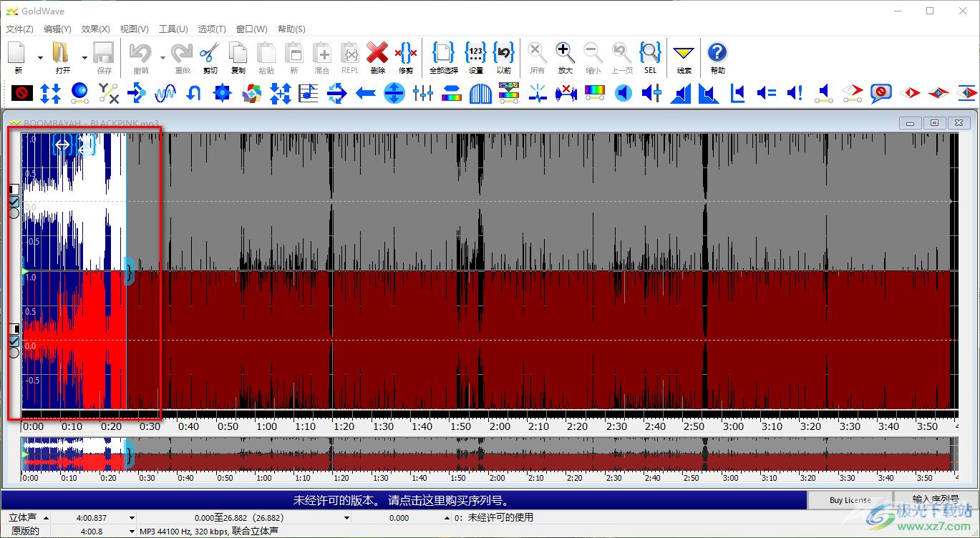Click the Flanger curved arrow effect icon
980x538 pixels.
[194, 93]
